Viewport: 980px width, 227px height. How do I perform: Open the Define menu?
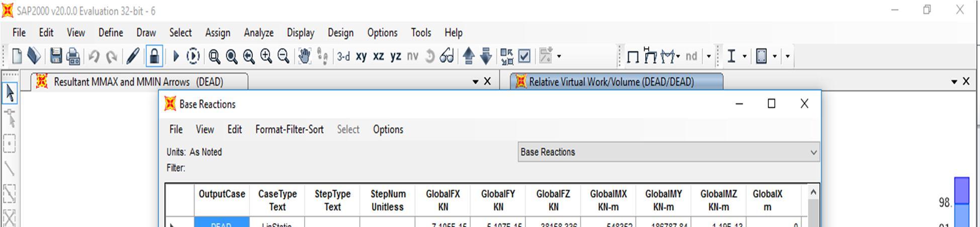pos(111,33)
